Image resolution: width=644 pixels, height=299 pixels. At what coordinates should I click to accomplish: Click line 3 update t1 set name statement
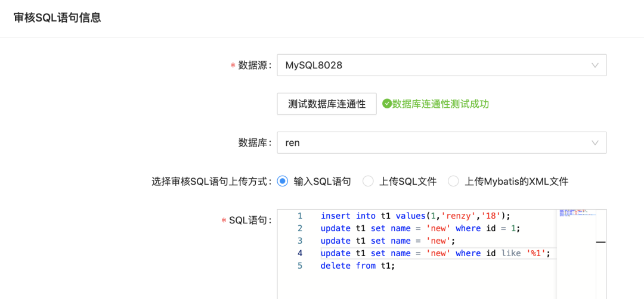388,241
